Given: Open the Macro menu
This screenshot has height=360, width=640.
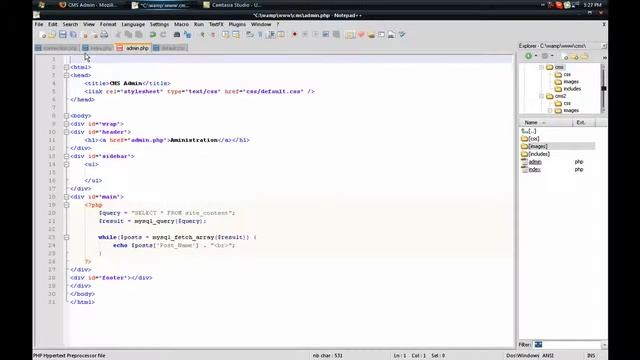Looking at the screenshot, I should tap(181, 24).
